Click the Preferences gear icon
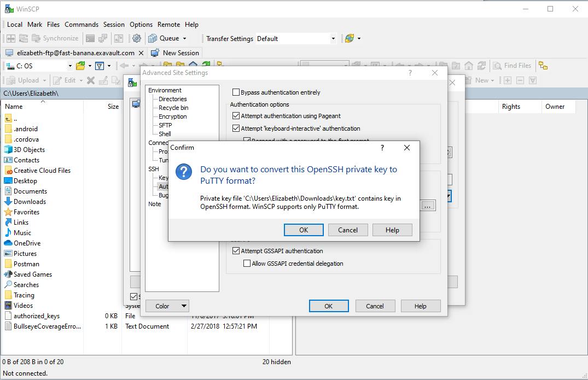 (x=137, y=38)
